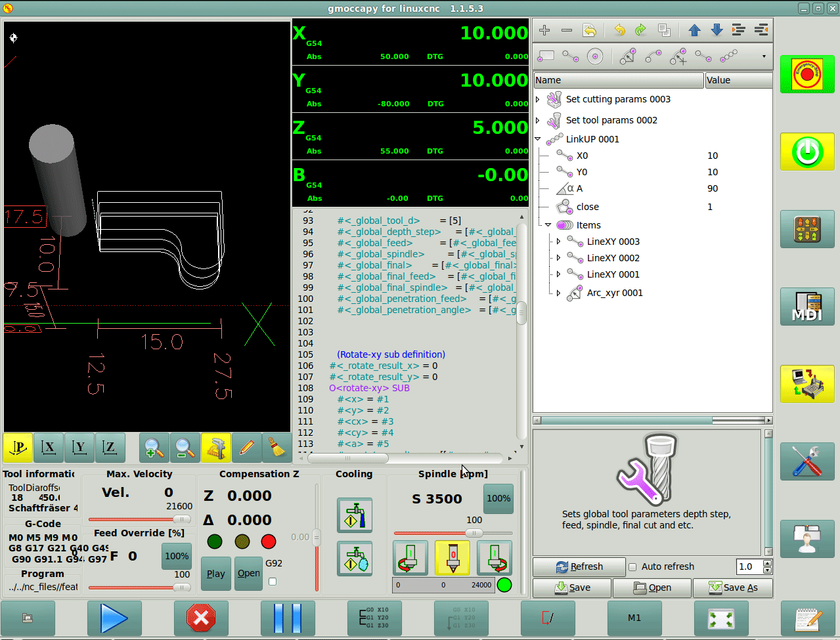This screenshot has width=840, height=640.
Task: Undo last feature edit
Action: coord(619,30)
